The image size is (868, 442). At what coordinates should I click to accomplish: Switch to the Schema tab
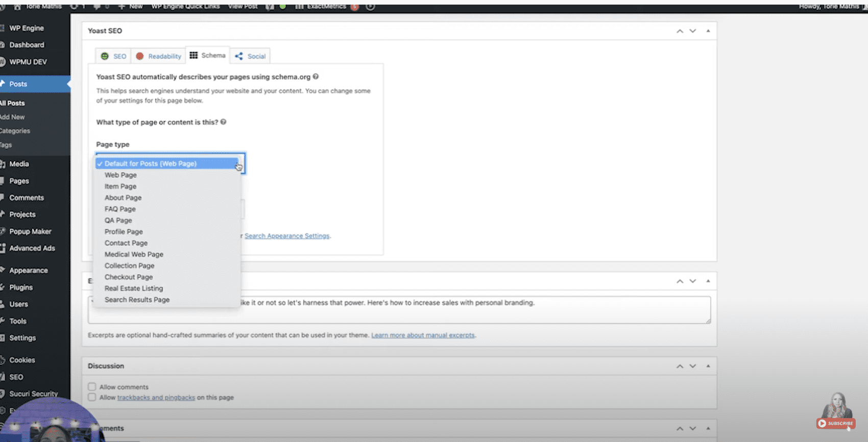[208, 55]
